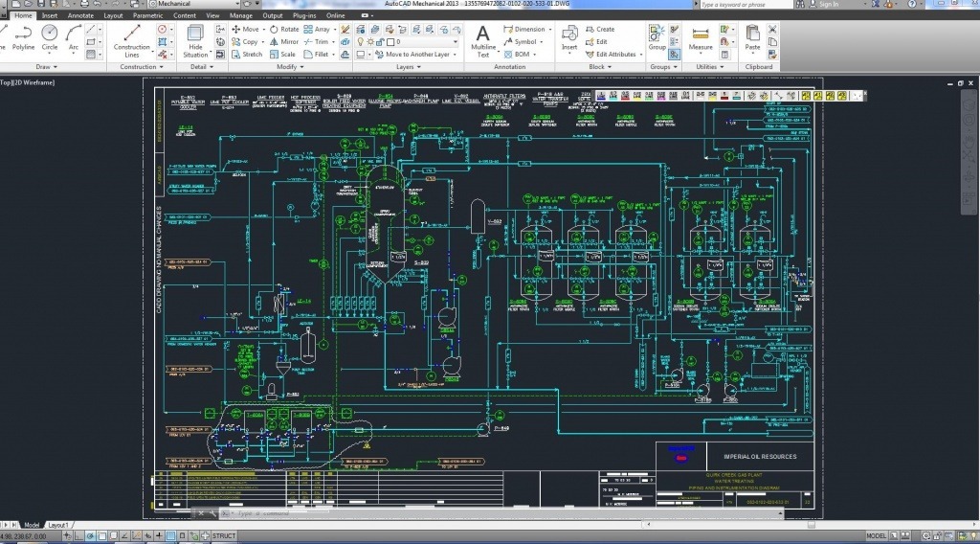Viewport: 980px width, 544px height.
Task: Click the Multiline Text tool
Action: coord(483,41)
